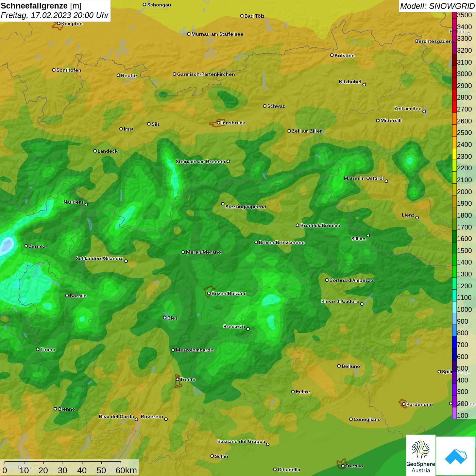Click the Trento city marker

click(x=177, y=379)
